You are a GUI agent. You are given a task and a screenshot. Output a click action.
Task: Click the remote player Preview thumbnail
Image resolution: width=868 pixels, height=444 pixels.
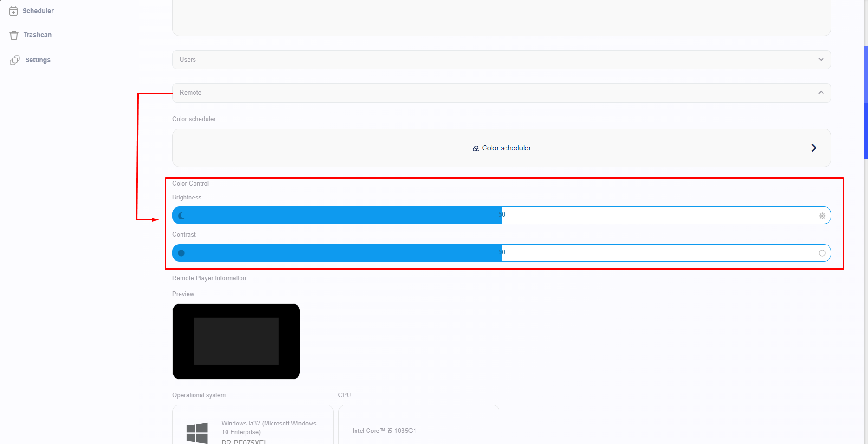[x=236, y=341]
